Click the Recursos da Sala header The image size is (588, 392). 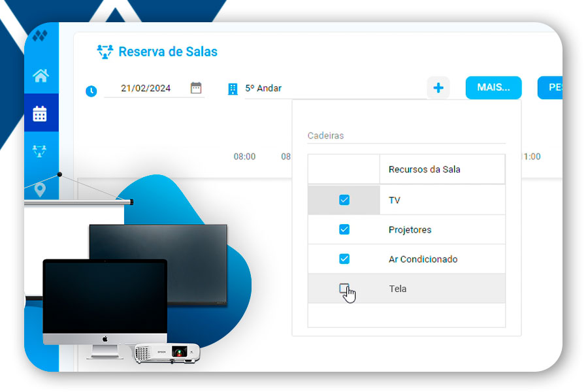(424, 169)
